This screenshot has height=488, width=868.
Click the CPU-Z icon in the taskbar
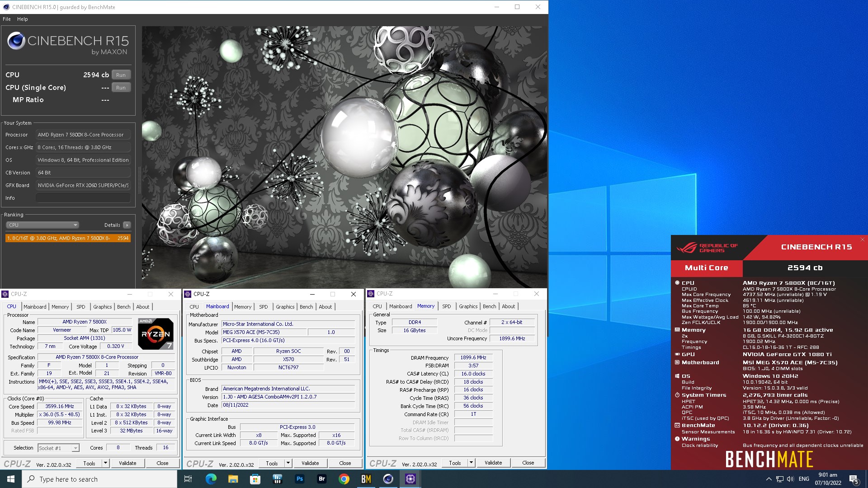click(x=410, y=479)
